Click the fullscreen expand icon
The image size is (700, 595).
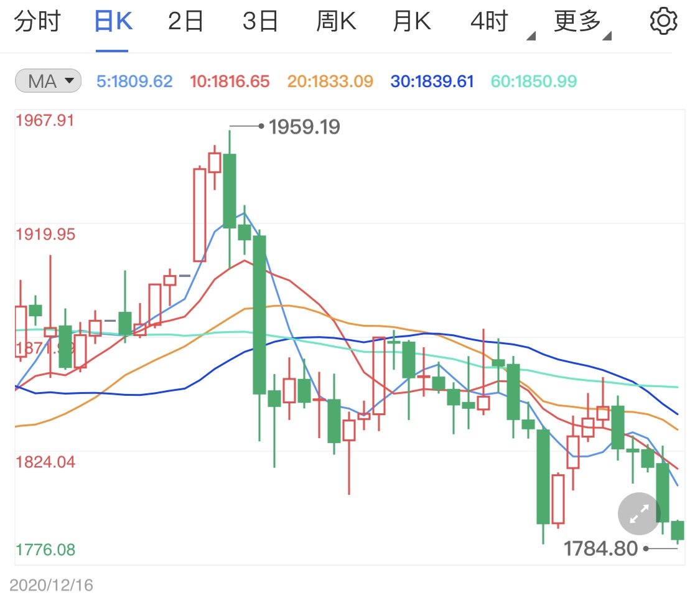(638, 514)
